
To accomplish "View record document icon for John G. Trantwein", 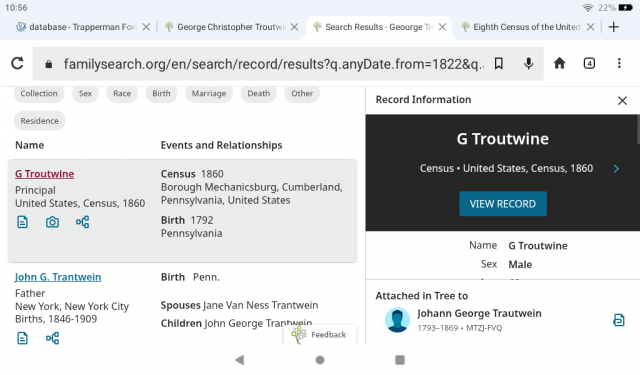I will tap(22, 338).
